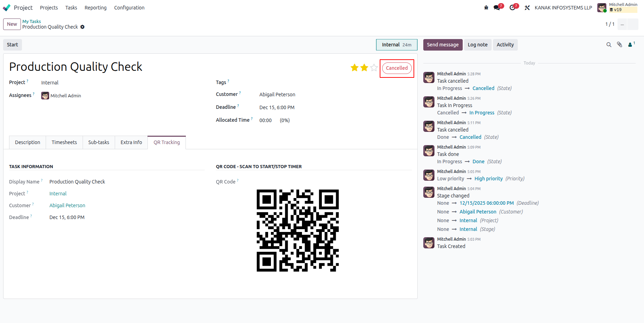Open the Projects menu
The image size is (644, 323).
click(49, 8)
